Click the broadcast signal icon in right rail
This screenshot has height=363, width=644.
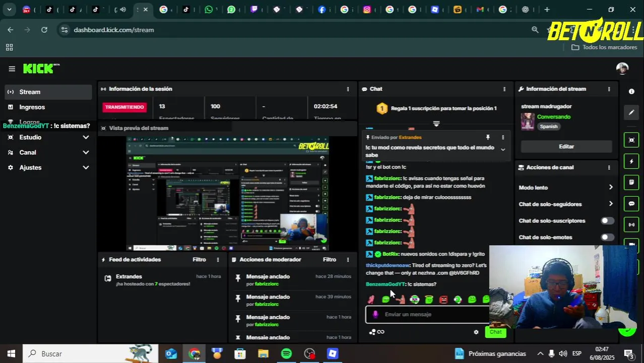tap(631, 225)
